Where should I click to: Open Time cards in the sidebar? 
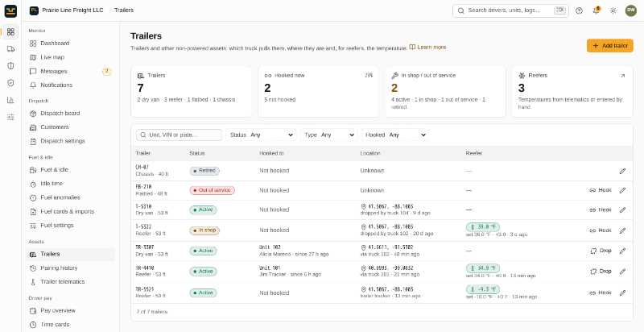click(x=70, y=324)
